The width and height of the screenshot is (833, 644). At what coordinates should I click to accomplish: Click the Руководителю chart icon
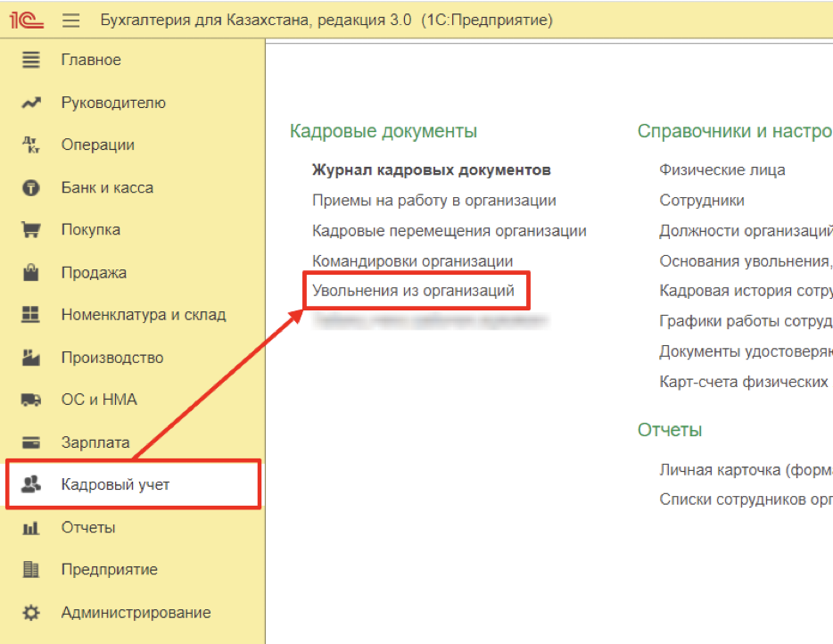31,103
